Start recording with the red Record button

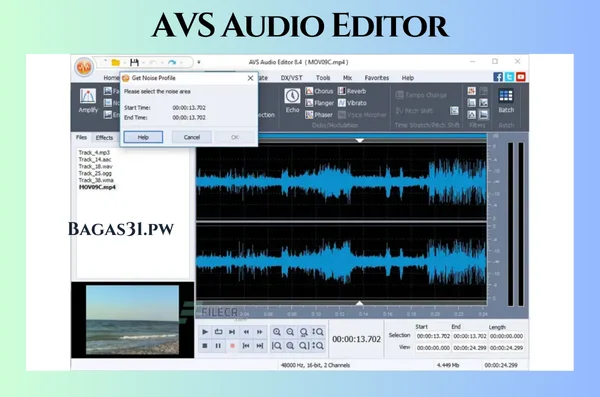pos(232,346)
